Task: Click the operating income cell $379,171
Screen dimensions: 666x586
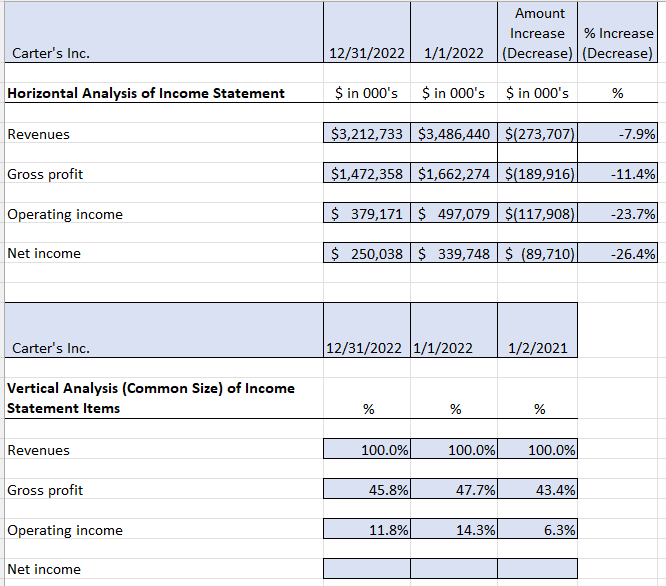Action: point(367,213)
